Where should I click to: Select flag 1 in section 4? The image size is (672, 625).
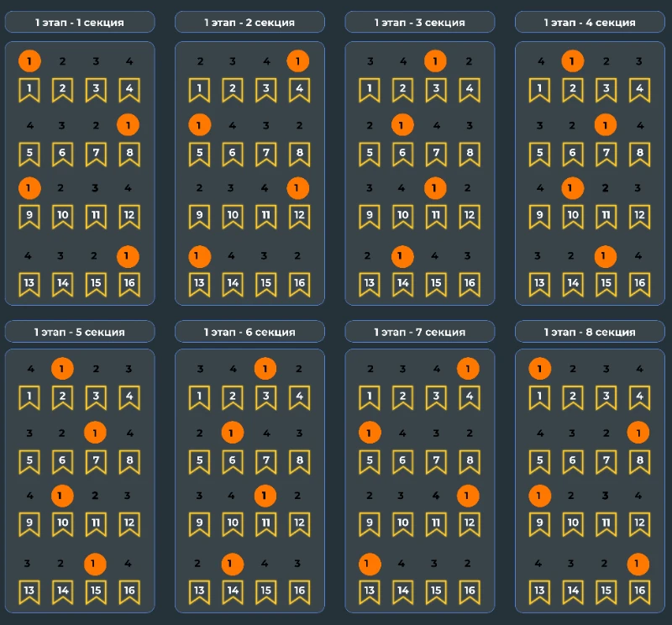click(x=539, y=90)
